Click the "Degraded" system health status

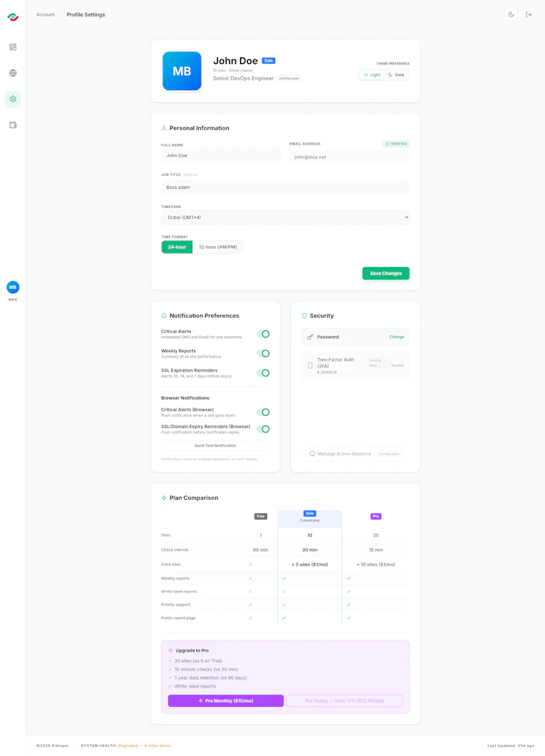tap(128, 746)
